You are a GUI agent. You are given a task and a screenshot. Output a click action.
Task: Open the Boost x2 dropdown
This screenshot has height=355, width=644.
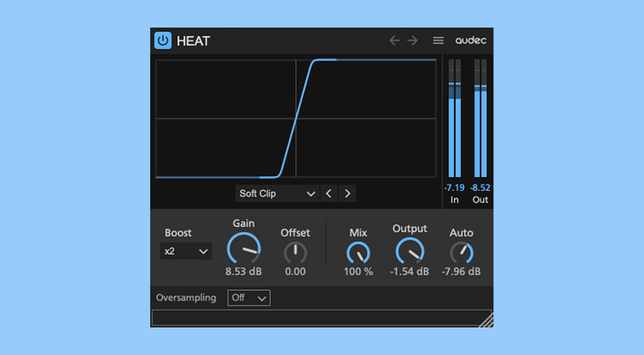(186, 251)
